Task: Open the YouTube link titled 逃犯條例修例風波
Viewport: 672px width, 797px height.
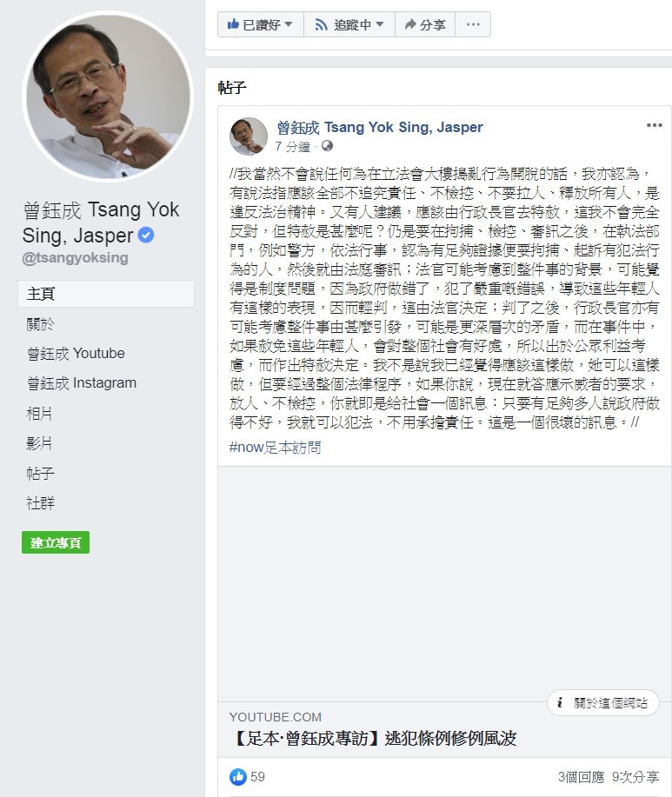Action: [x=374, y=738]
